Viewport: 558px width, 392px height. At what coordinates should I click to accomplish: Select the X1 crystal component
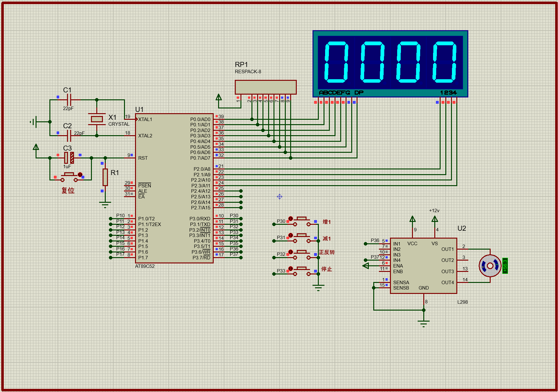tap(97, 119)
